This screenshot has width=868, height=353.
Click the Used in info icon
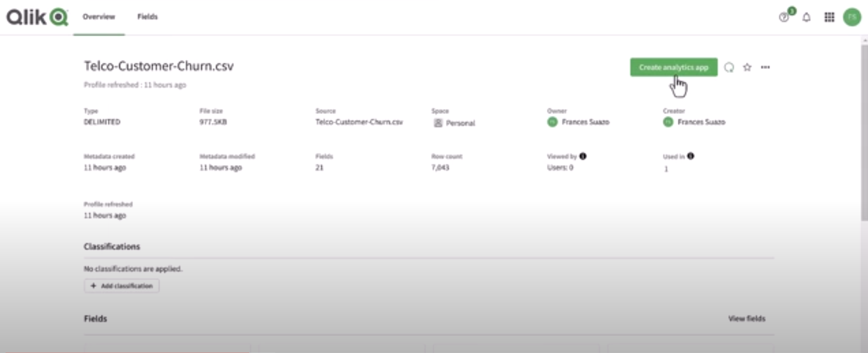tap(691, 156)
